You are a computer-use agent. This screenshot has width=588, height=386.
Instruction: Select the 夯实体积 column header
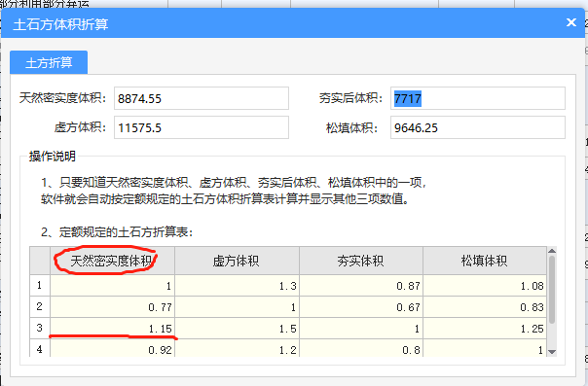(x=361, y=261)
